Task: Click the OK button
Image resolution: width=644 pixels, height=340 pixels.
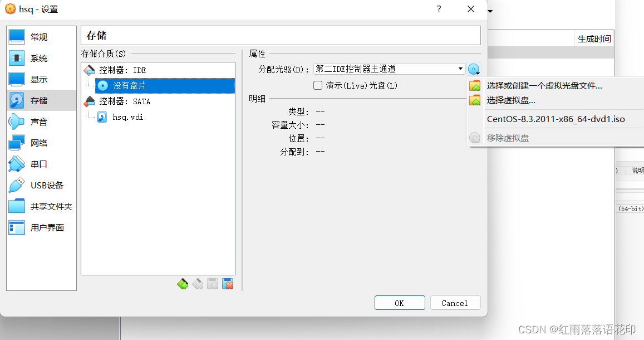Action: [400, 303]
